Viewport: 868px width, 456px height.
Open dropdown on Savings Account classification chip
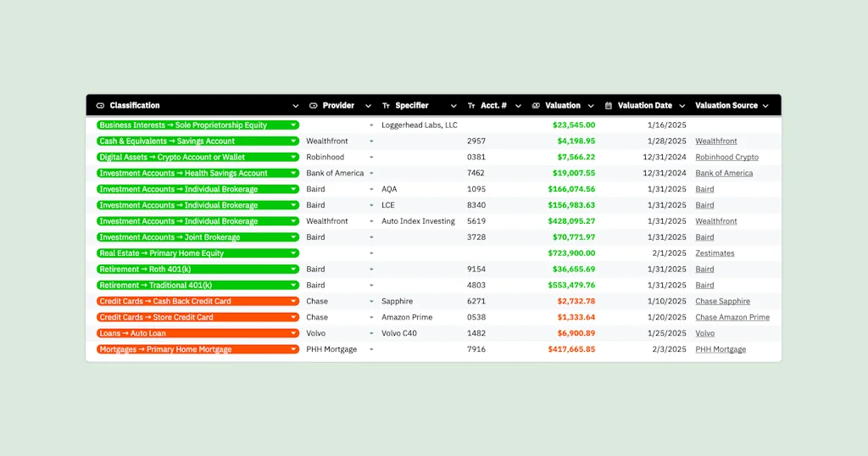click(293, 142)
